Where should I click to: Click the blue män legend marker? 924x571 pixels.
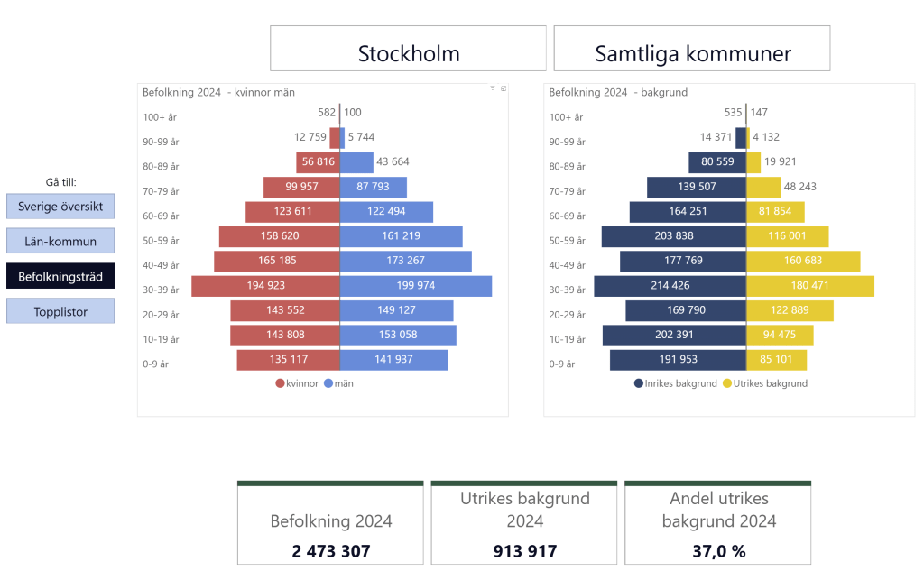328,383
